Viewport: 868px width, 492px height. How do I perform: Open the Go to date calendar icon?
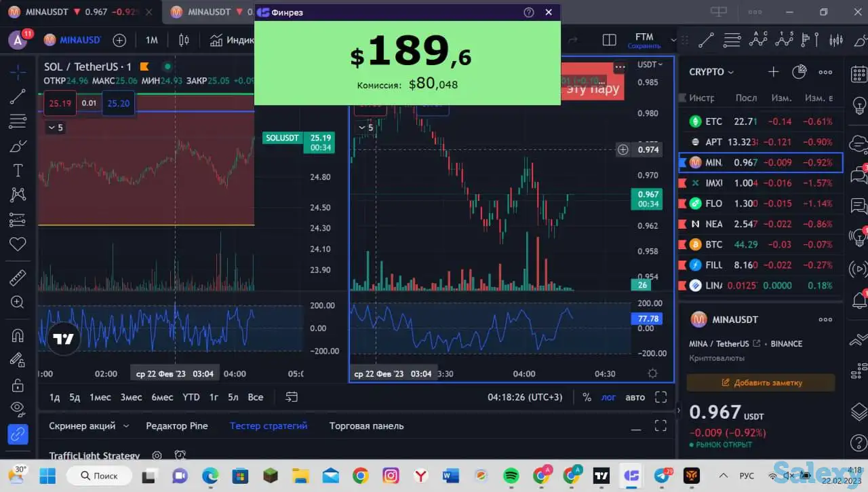coord(292,397)
